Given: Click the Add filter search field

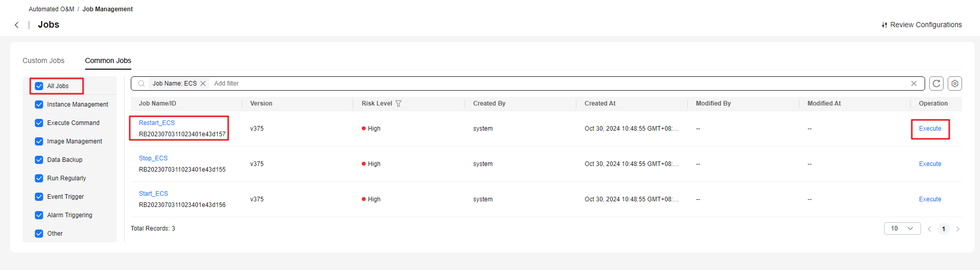Looking at the screenshot, I should coord(559,84).
